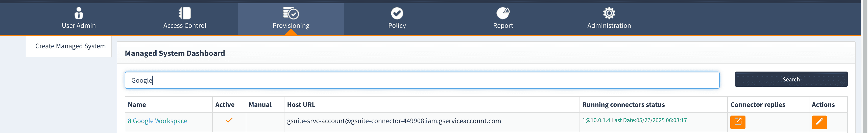This screenshot has height=133, width=868.
Task: Click the Host URL column header
Action: click(x=301, y=105)
